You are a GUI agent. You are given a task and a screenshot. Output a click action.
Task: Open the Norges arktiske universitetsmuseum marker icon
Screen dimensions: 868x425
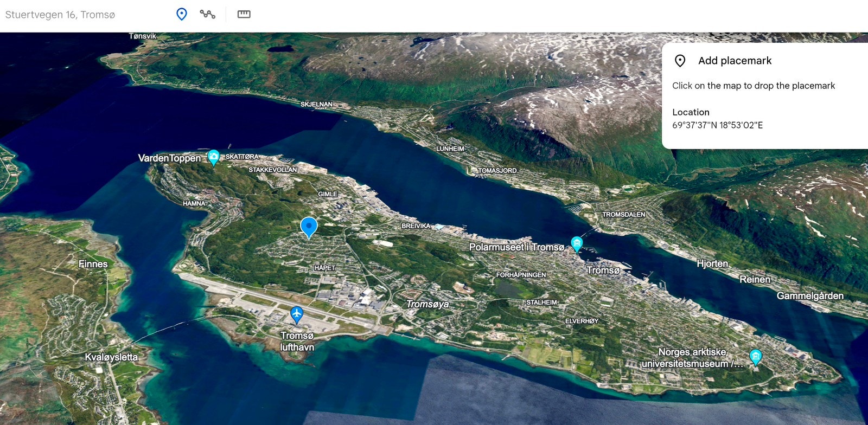[755, 357]
